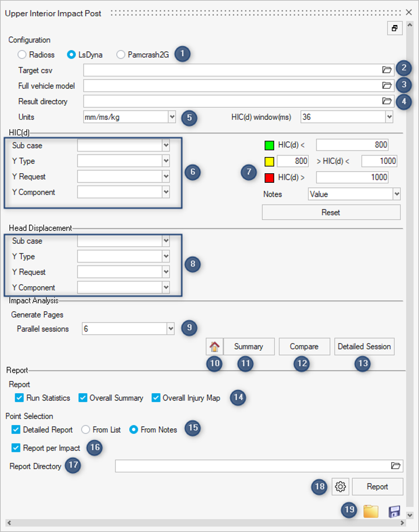This screenshot has width=419, height=532.
Task: Open report settings gear icon
Action: (x=340, y=486)
